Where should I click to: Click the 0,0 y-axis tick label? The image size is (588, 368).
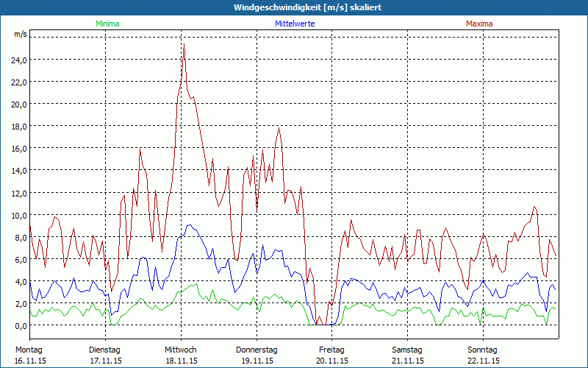coord(21,325)
